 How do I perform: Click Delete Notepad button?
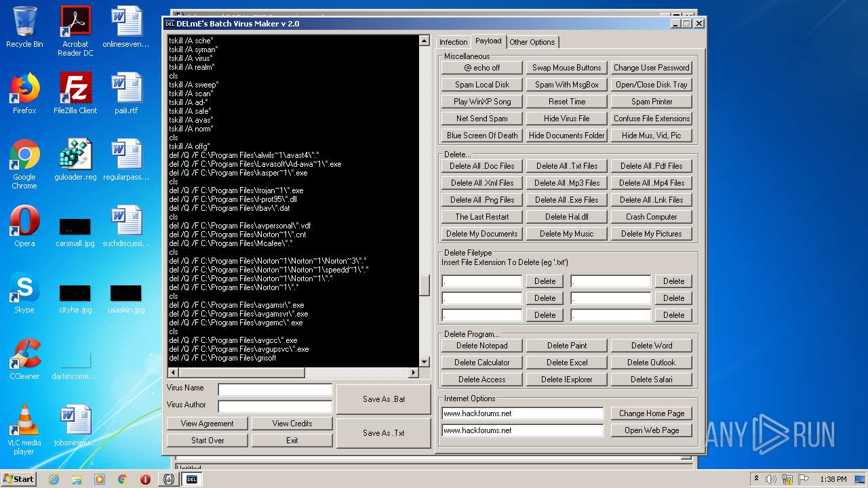482,346
